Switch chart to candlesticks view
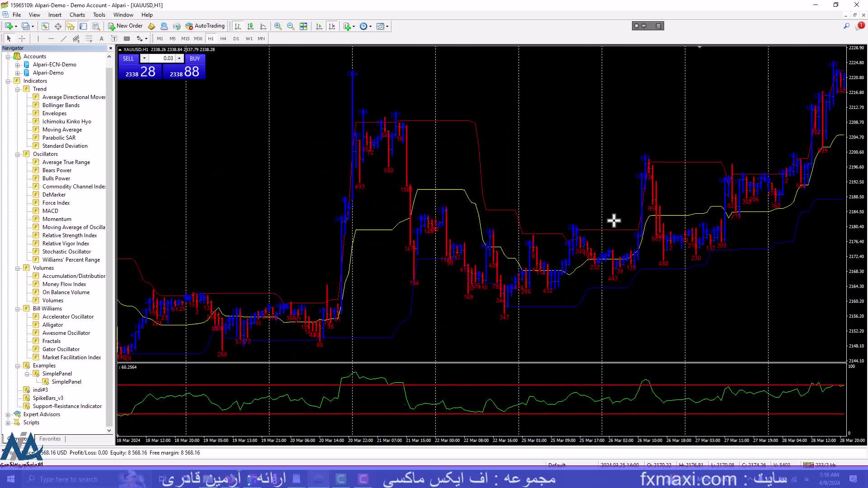 pyautogui.click(x=250, y=26)
